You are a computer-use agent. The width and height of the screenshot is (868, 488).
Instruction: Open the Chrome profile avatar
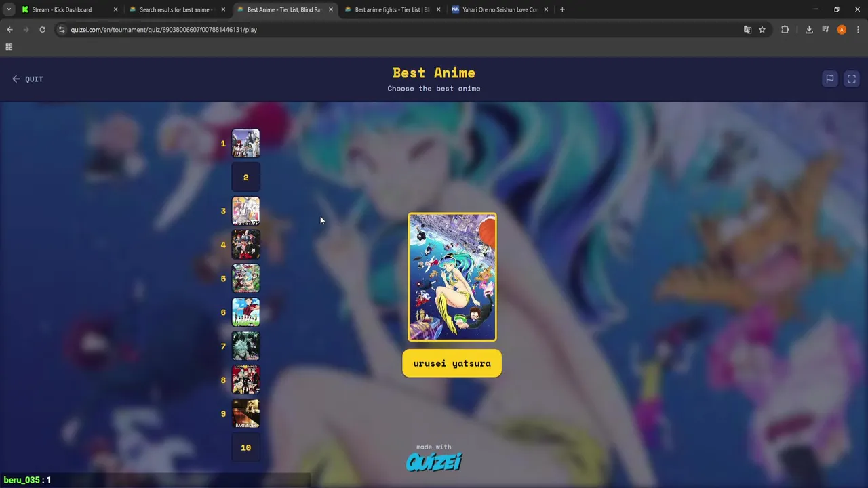tap(842, 30)
